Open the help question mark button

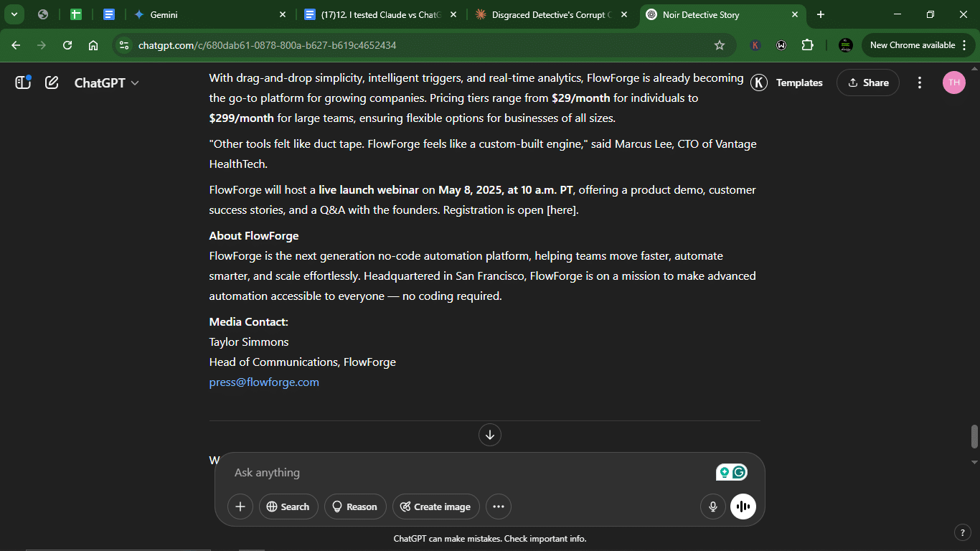pyautogui.click(x=963, y=532)
